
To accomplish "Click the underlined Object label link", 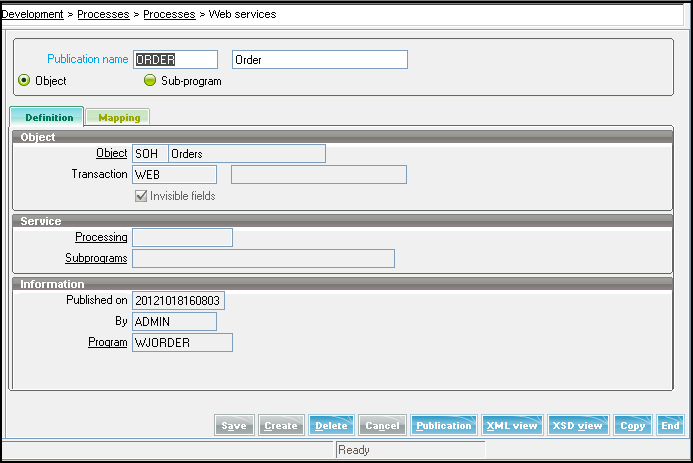I will 111,153.
